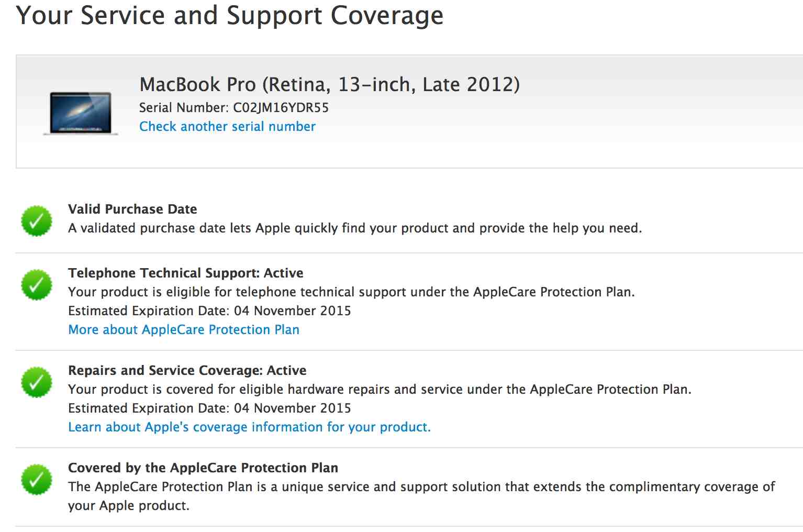Click the Your Service and Support Coverage heading

coord(230,16)
